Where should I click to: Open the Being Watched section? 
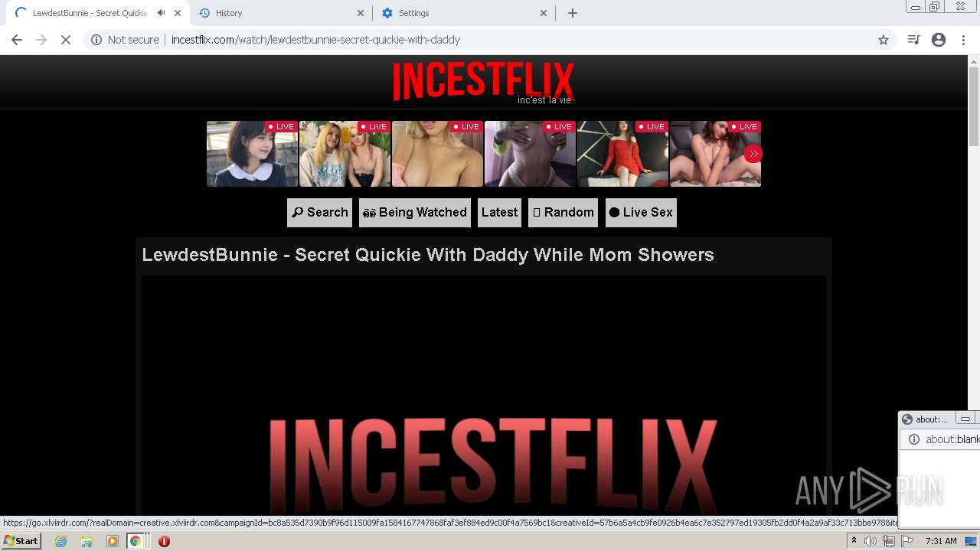pos(414,213)
